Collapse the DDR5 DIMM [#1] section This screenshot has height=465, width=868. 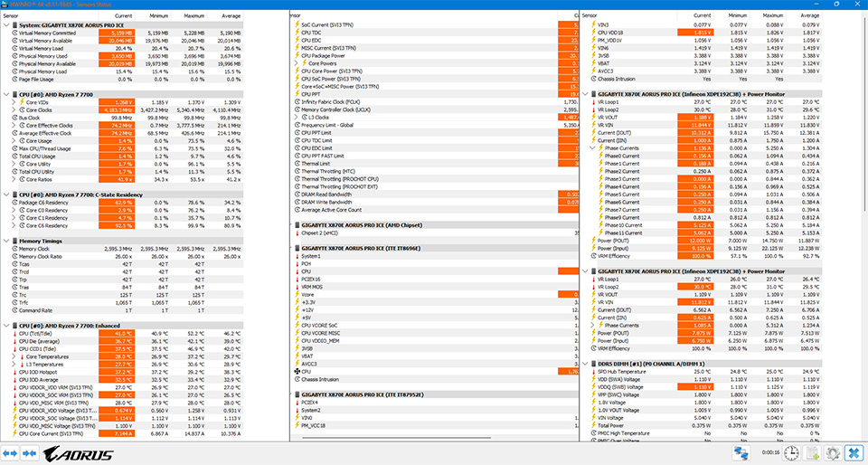(587, 363)
